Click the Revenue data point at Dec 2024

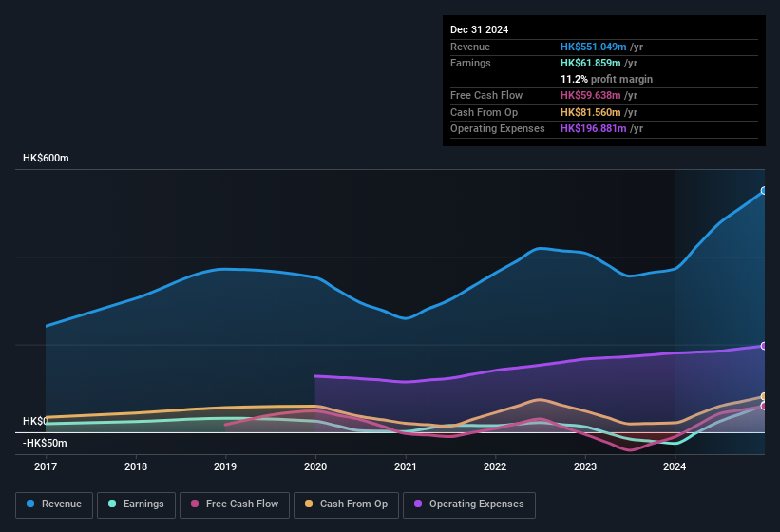point(764,190)
